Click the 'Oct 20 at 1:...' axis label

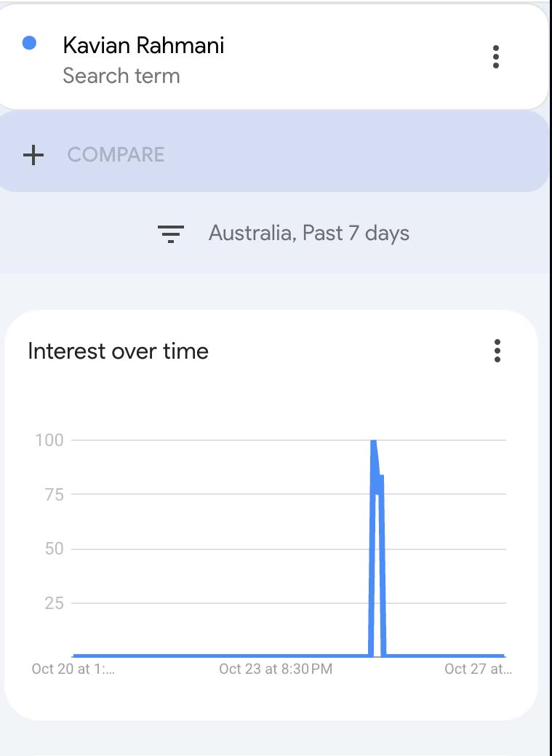point(73,669)
